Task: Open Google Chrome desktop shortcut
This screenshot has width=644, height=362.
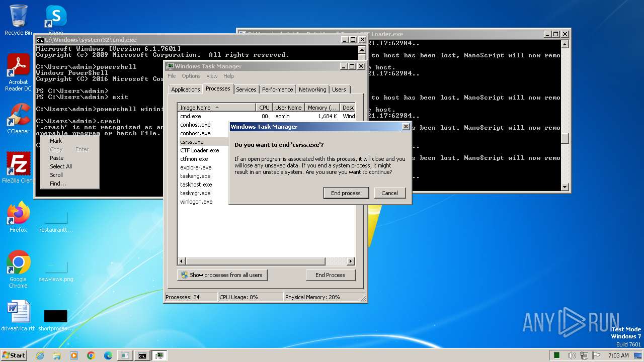Action: pyautogui.click(x=18, y=269)
